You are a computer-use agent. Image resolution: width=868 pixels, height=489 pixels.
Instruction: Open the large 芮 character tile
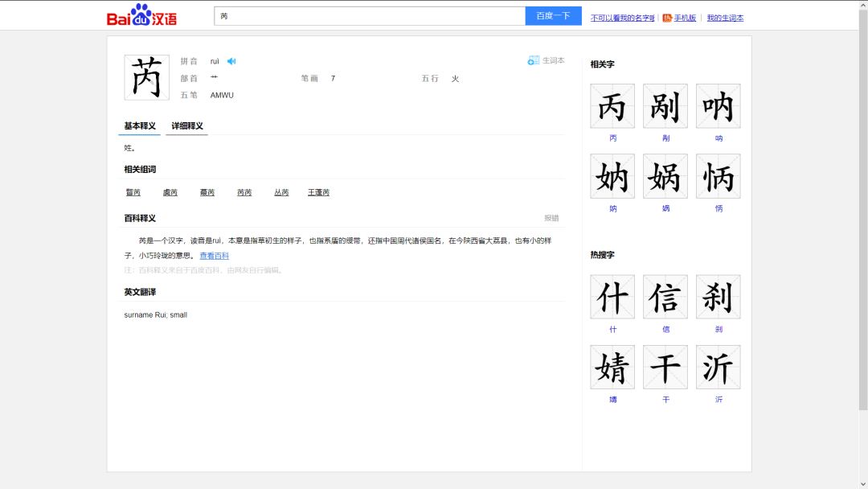click(x=146, y=77)
